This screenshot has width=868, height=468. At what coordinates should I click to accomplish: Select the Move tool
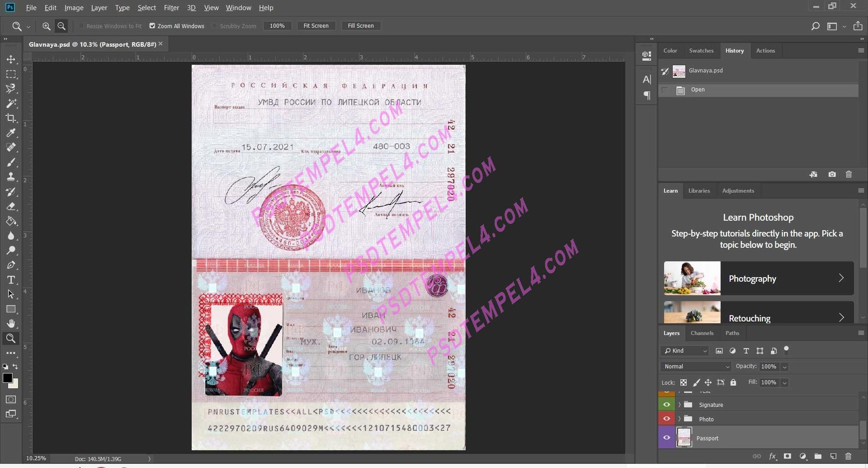point(11,59)
